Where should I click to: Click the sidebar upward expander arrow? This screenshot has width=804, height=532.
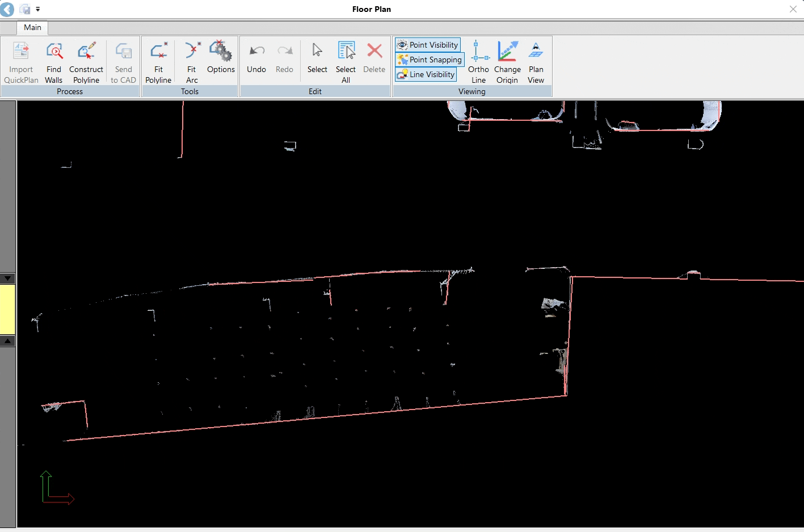(8, 341)
